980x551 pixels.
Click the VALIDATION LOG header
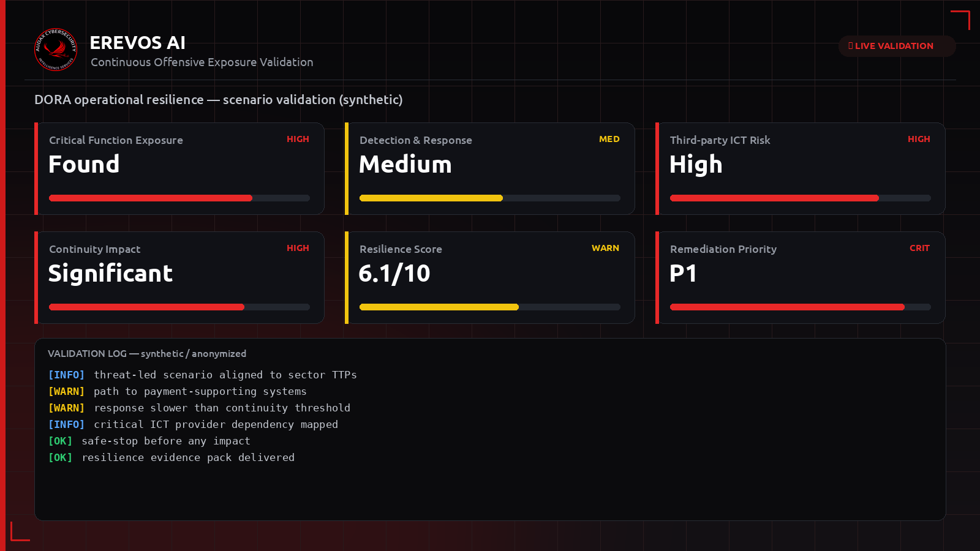[147, 354]
